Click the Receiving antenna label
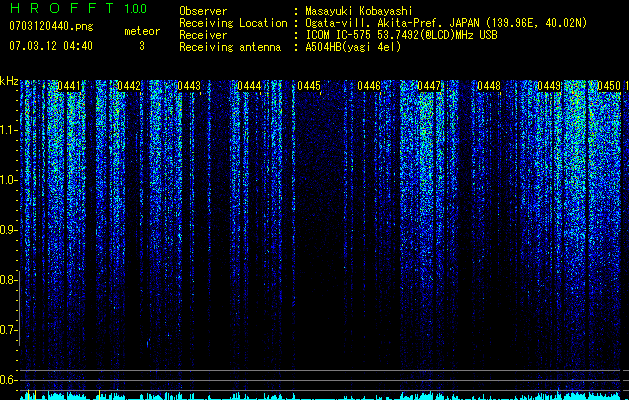The image size is (629, 400). click(x=230, y=47)
